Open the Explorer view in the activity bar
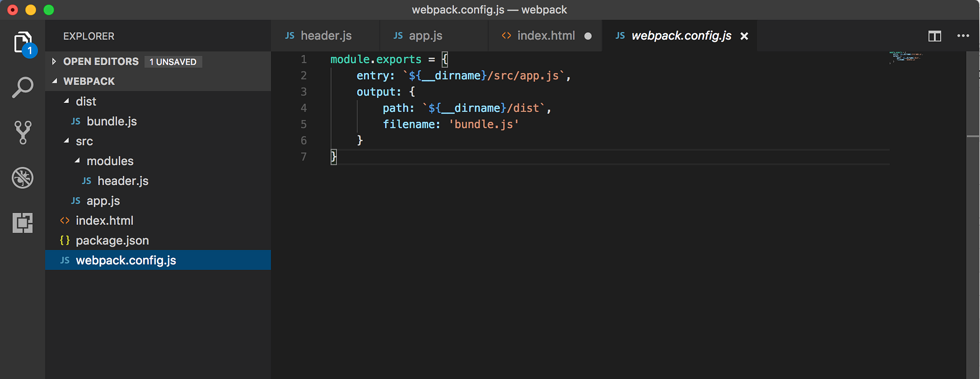This screenshot has width=980, height=379. pos(23,43)
